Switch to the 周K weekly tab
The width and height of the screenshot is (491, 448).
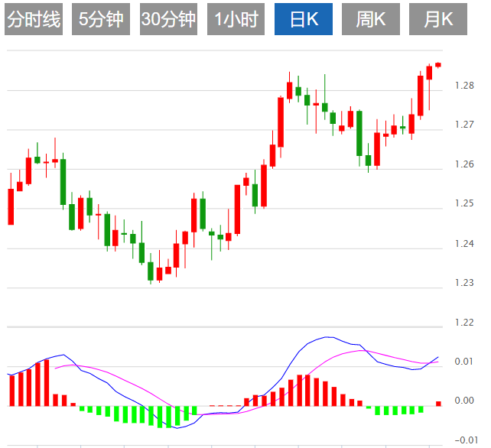371,19
